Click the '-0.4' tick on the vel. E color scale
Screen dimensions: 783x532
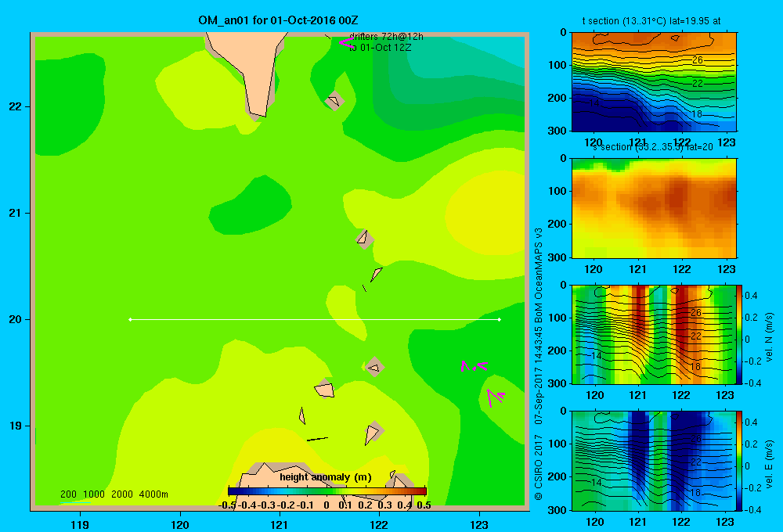click(752, 509)
